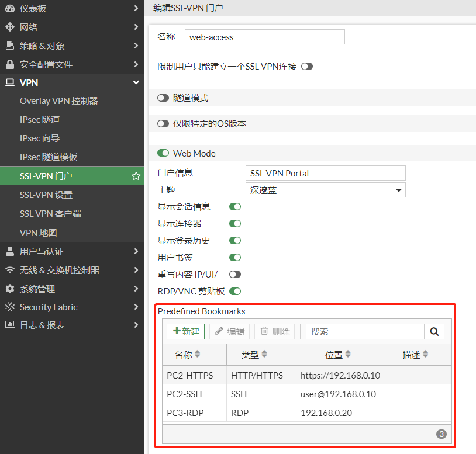Enable the 隧道模式 toggle

pos(163,98)
